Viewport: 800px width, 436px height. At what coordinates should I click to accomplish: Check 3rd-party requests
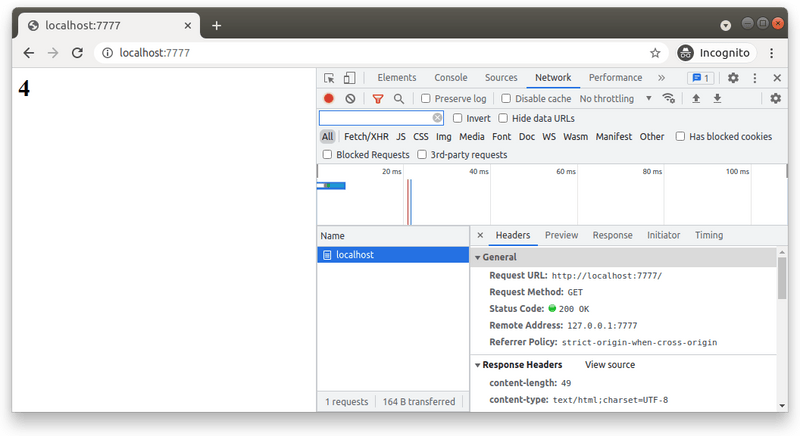point(422,155)
